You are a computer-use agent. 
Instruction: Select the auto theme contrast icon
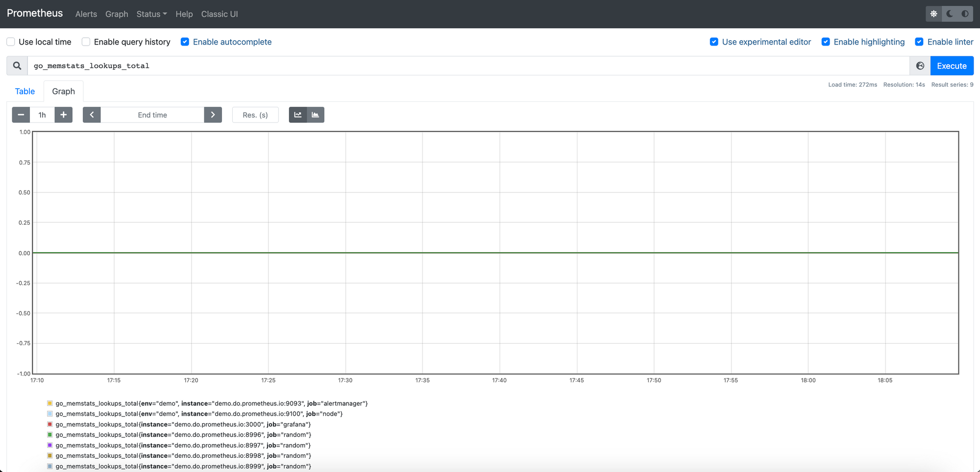coord(964,14)
